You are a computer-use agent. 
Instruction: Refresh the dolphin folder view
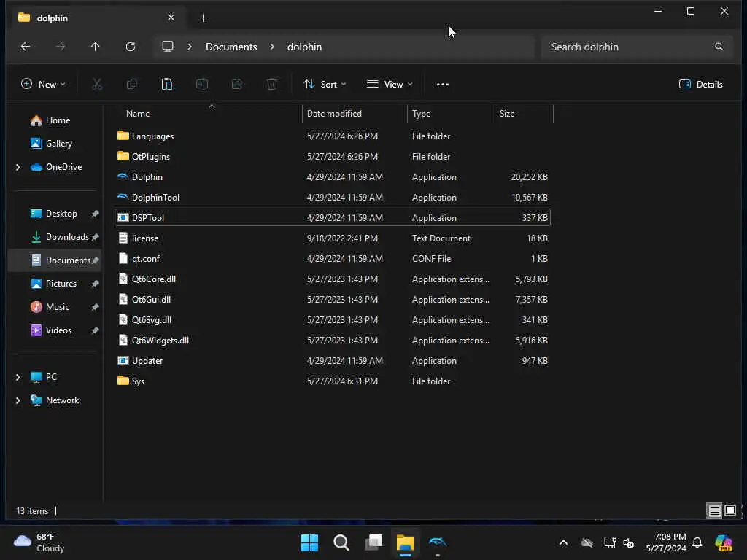131,47
